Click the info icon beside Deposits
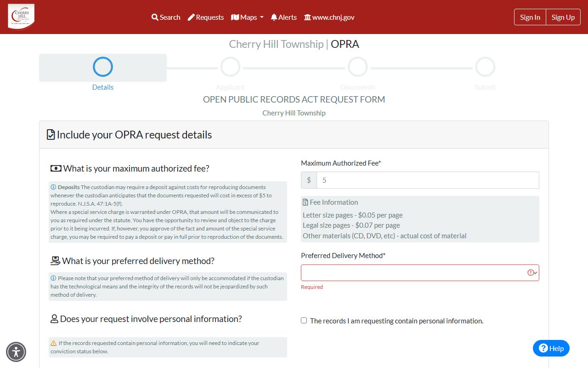The width and height of the screenshot is (588, 368). click(x=53, y=187)
